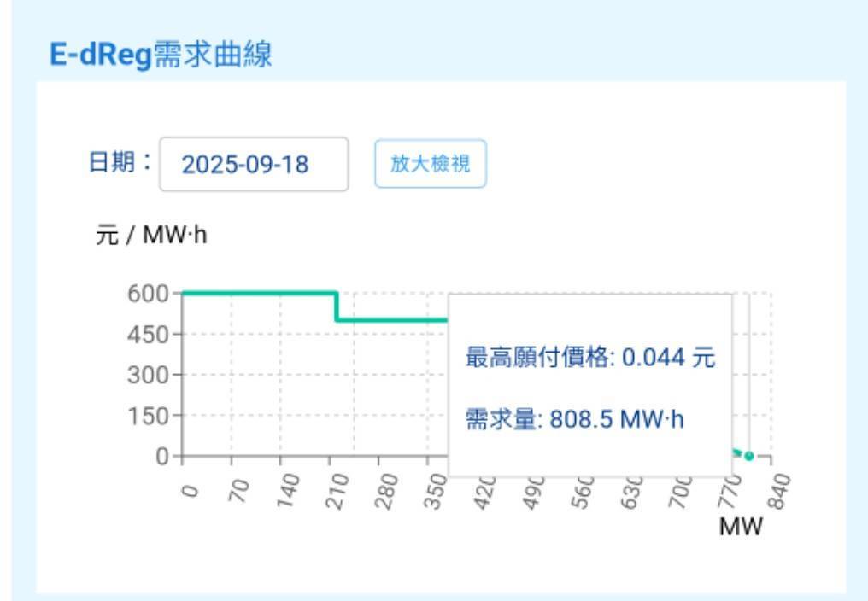The image size is (868, 601).
Task: Select the green data point at curve end
Action: click(749, 456)
